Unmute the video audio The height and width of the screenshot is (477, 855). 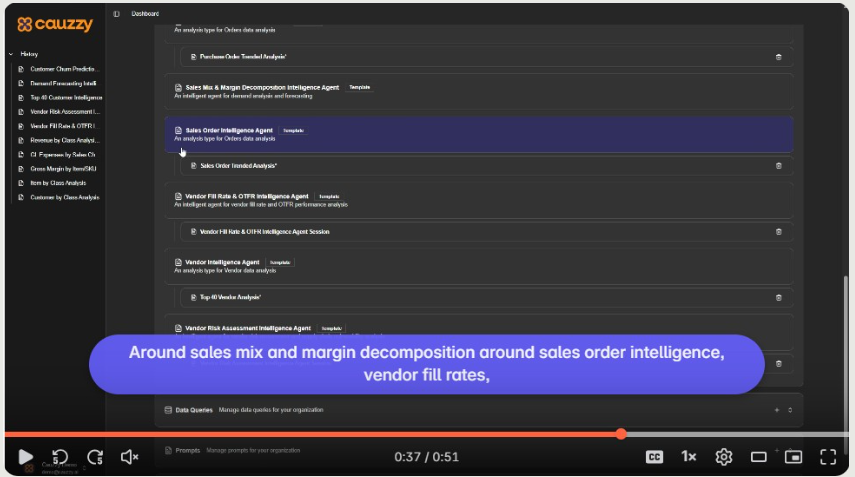pos(129,457)
